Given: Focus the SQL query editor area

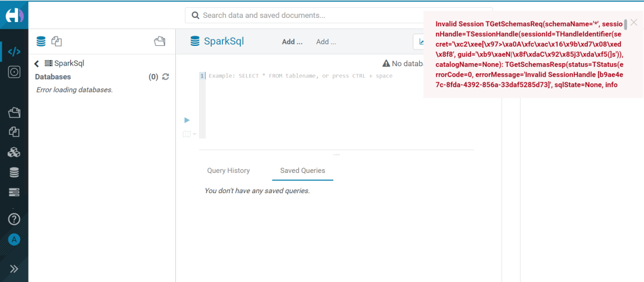Looking at the screenshot, I should pyautogui.click(x=339, y=105).
